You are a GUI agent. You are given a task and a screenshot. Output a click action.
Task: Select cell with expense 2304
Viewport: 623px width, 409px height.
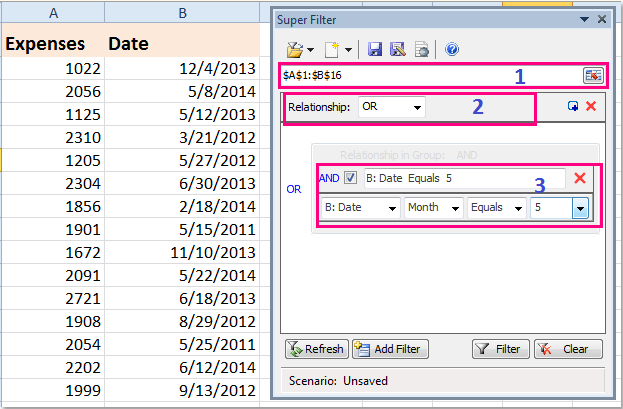coord(53,184)
